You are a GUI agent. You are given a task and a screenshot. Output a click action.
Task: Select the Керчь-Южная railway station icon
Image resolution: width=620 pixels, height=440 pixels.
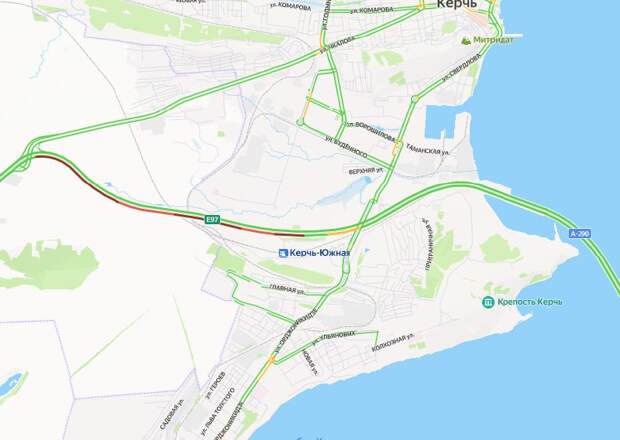pos(283,253)
